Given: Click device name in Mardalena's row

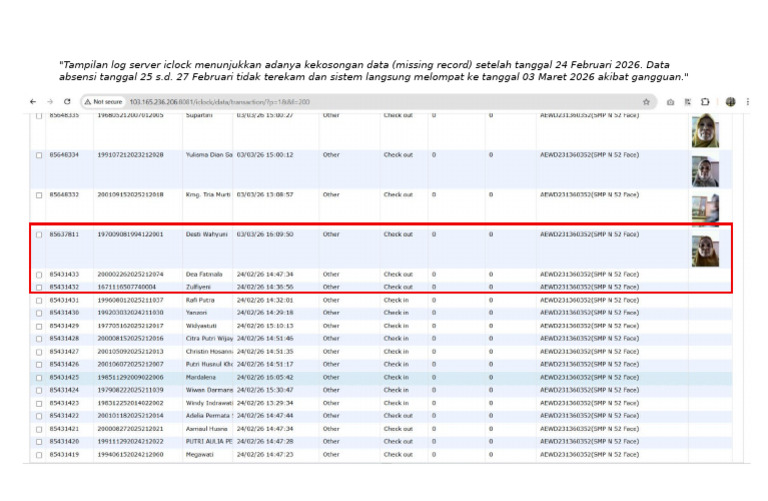Looking at the screenshot, I should [590, 378].
